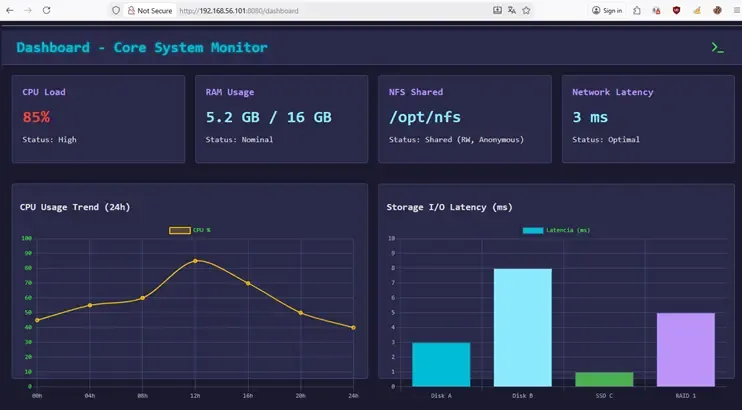
Task: Click the CPU Usage Trend (24h) title
Action: pos(75,207)
